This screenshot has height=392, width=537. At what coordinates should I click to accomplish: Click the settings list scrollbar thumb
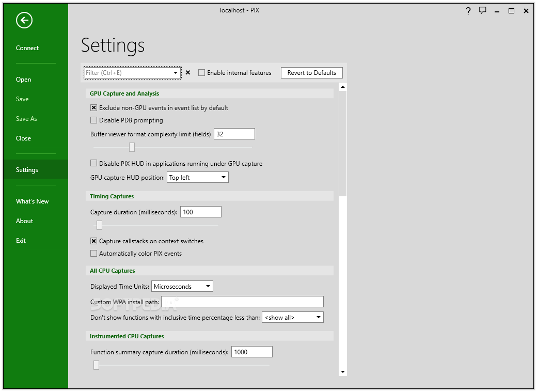(343, 144)
